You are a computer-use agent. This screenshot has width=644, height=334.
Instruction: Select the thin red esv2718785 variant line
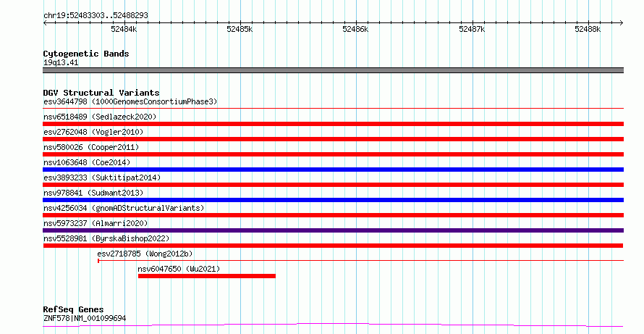(x=360, y=260)
